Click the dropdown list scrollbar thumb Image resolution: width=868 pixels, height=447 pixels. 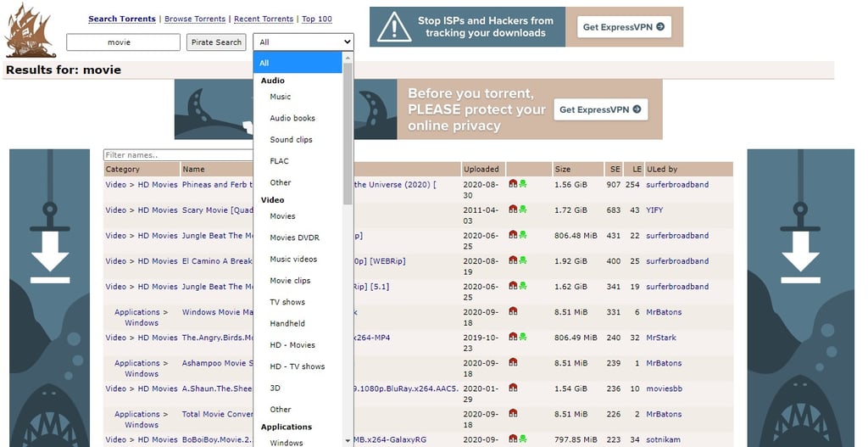click(348, 133)
